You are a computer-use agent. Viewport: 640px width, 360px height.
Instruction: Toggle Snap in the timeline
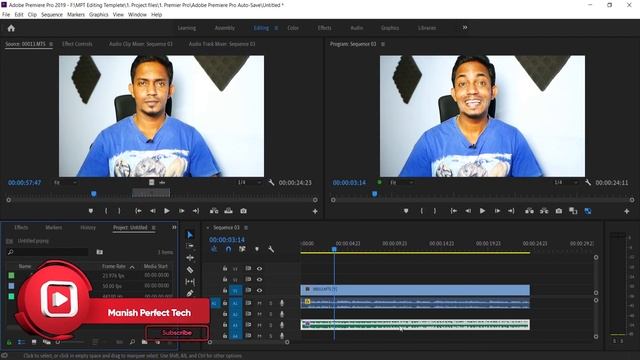point(228,249)
